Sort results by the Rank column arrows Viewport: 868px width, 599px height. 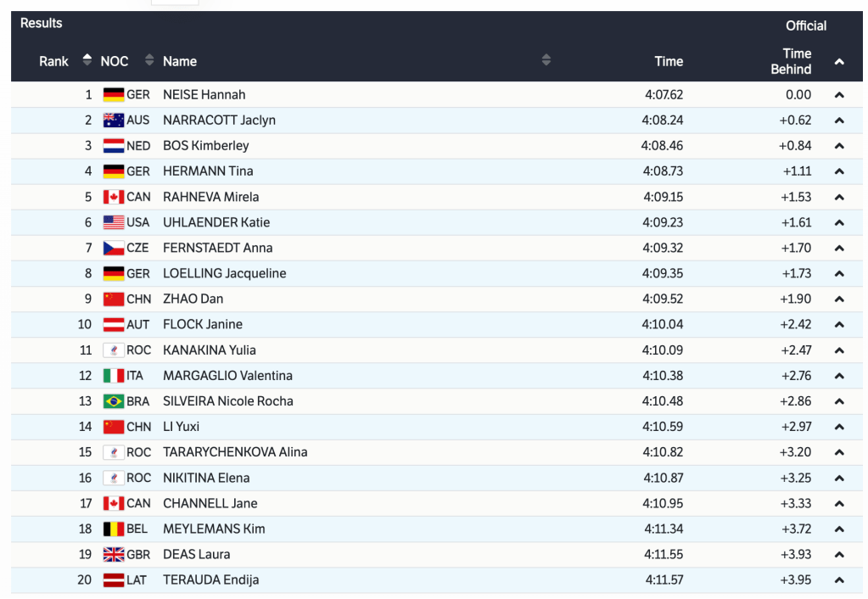pyautogui.click(x=87, y=60)
